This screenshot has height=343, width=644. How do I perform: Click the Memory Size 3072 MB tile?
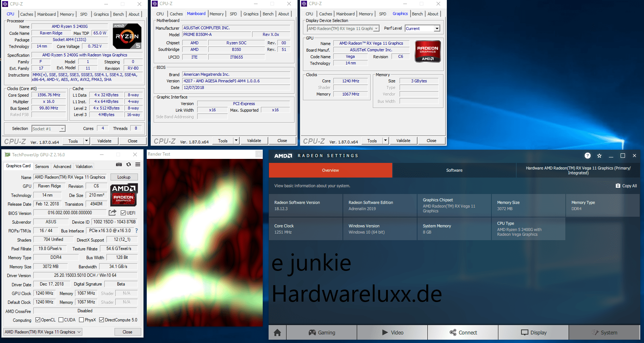(528, 205)
